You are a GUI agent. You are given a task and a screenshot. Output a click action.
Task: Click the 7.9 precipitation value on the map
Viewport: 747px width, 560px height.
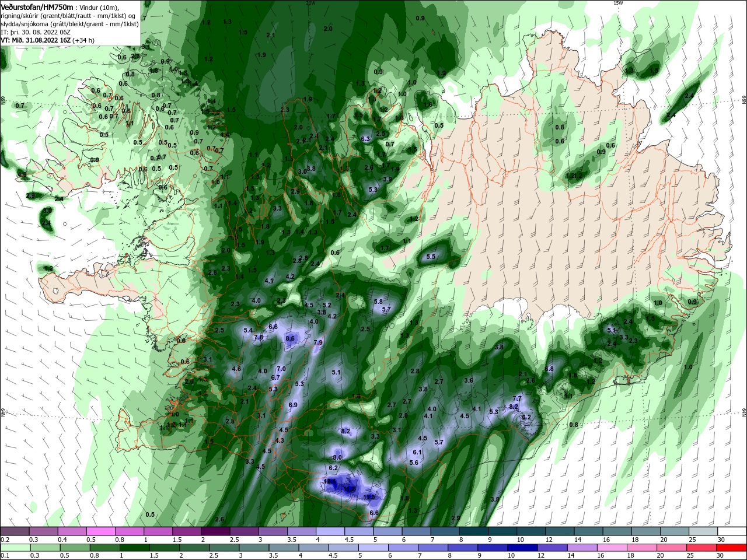point(318,342)
